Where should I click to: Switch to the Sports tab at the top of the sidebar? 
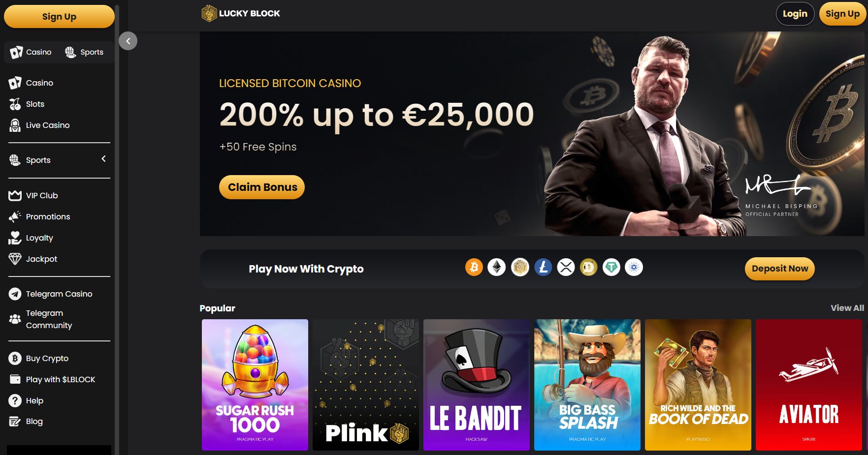pos(84,52)
